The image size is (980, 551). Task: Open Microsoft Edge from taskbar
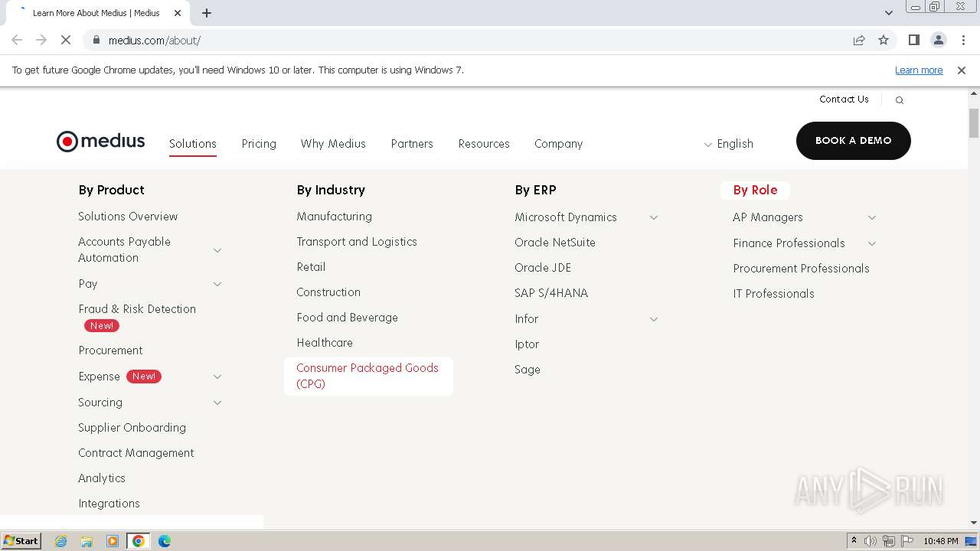pyautogui.click(x=164, y=541)
